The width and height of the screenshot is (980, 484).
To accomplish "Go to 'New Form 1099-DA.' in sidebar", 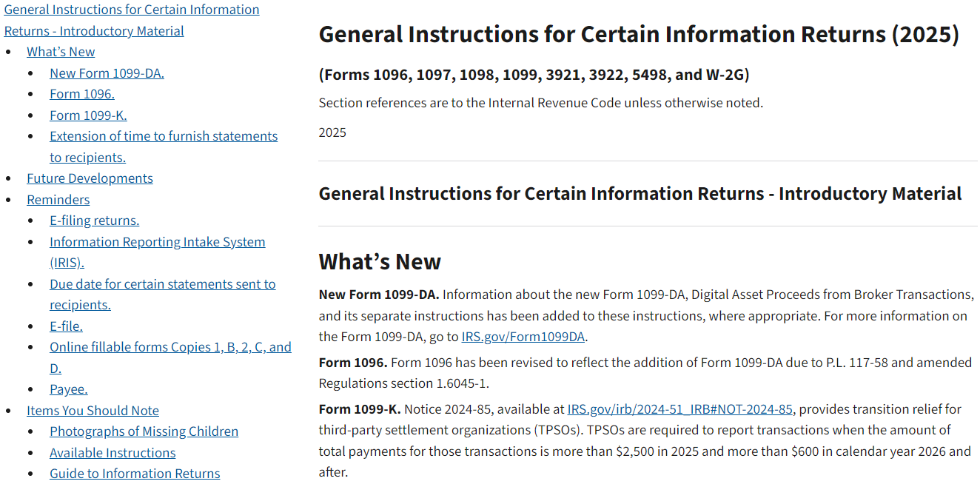I will [x=107, y=73].
